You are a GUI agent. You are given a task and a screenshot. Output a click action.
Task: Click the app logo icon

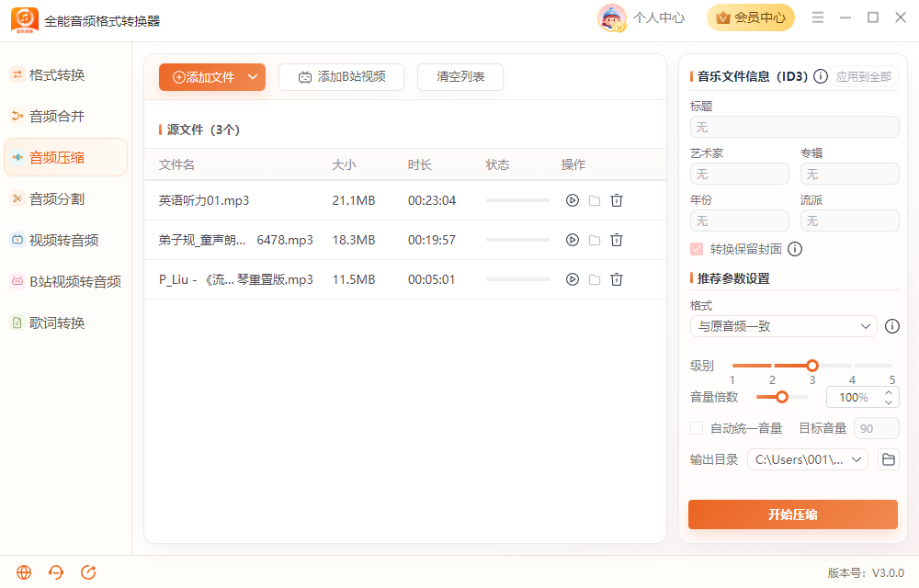25,20
